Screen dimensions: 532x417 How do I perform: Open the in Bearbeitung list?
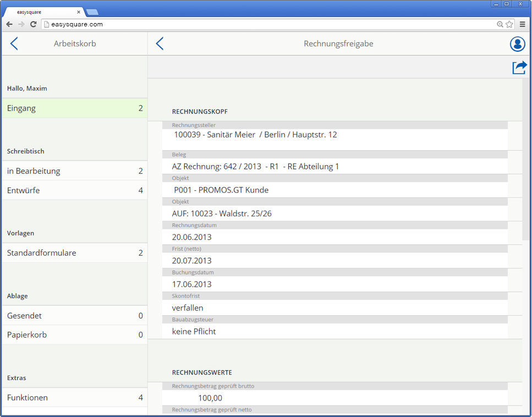(x=74, y=171)
